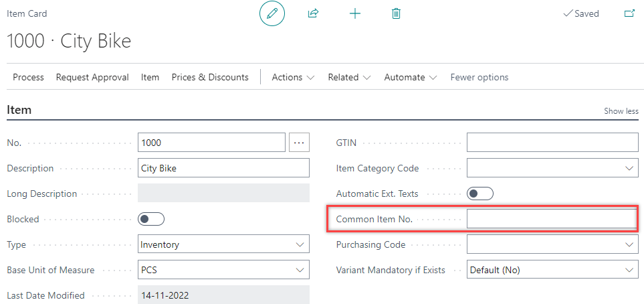Click Fewer options button

click(479, 77)
